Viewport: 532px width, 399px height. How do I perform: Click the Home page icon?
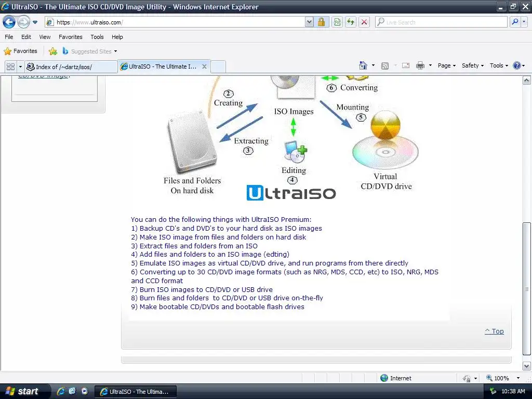click(x=363, y=65)
